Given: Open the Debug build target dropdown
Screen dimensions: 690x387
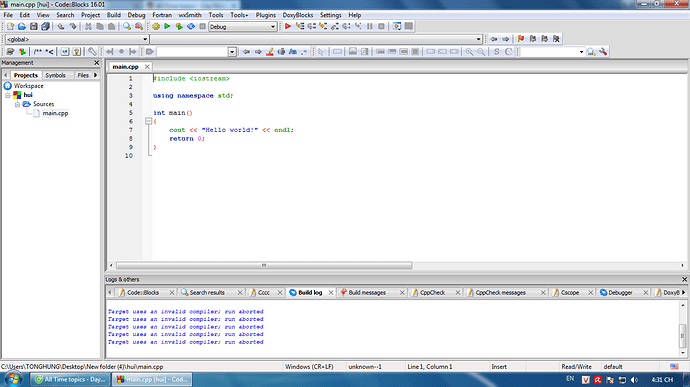Looking at the screenshot, I should tap(272, 27).
